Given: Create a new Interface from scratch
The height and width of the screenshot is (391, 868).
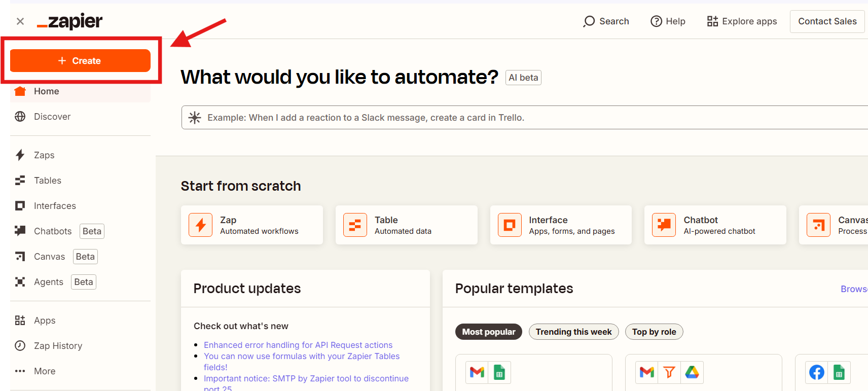Looking at the screenshot, I should (561, 225).
